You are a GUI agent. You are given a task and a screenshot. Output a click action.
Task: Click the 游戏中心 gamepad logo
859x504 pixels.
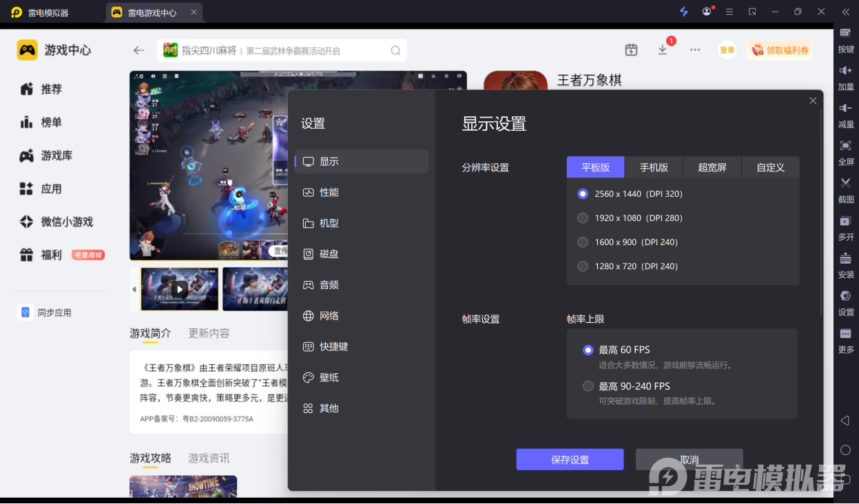click(x=28, y=50)
